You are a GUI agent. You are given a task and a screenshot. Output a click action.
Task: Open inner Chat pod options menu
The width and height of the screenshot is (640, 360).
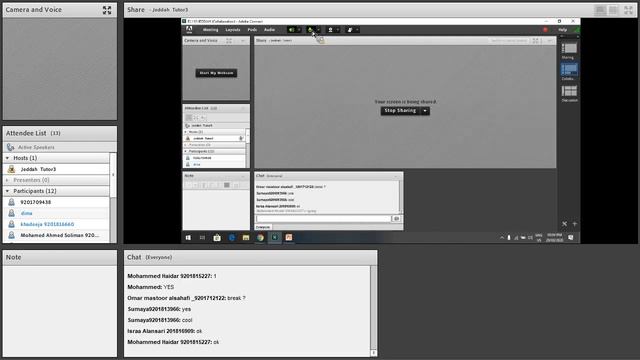click(x=396, y=176)
